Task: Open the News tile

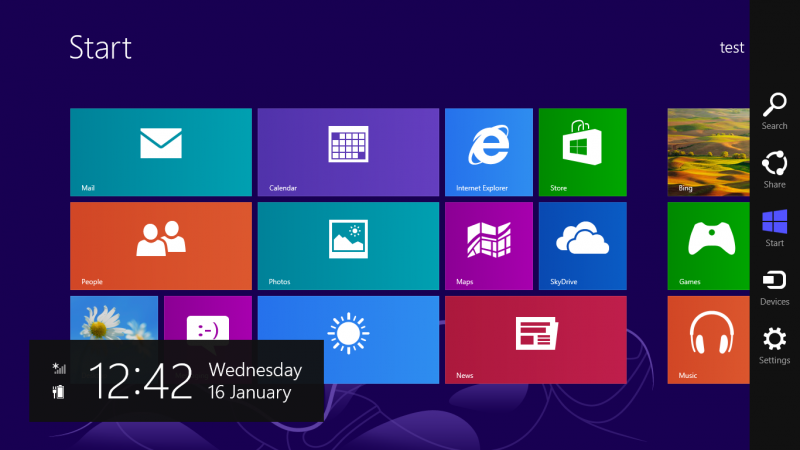Action: 535,338
